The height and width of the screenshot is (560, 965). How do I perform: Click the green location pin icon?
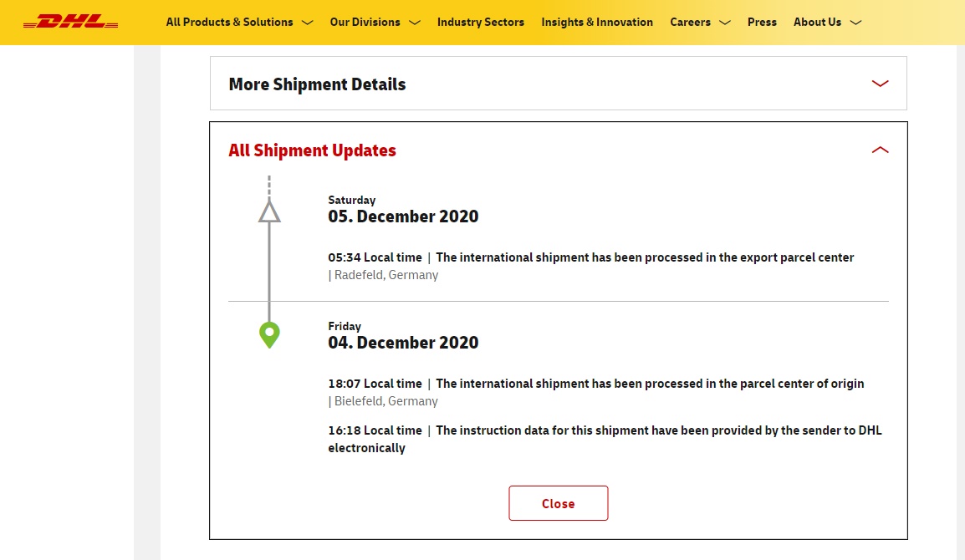pos(269,334)
